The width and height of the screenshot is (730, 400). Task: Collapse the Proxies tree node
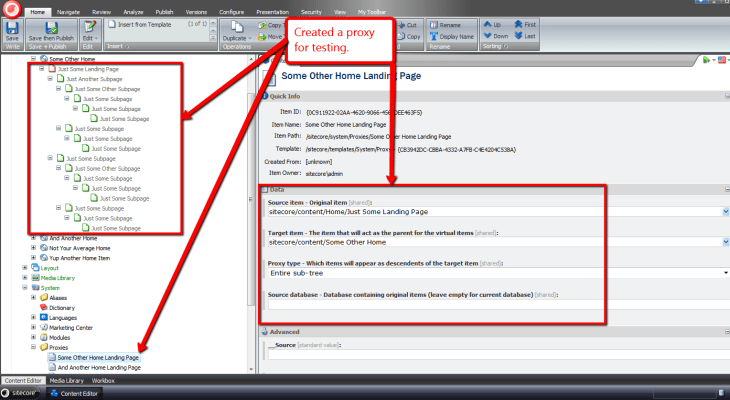click(x=34, y=347)
